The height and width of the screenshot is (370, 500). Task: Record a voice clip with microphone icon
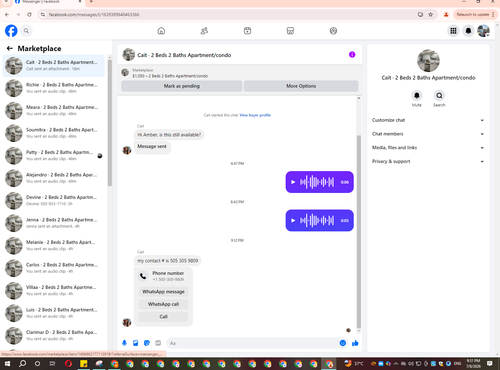[124, 343]
